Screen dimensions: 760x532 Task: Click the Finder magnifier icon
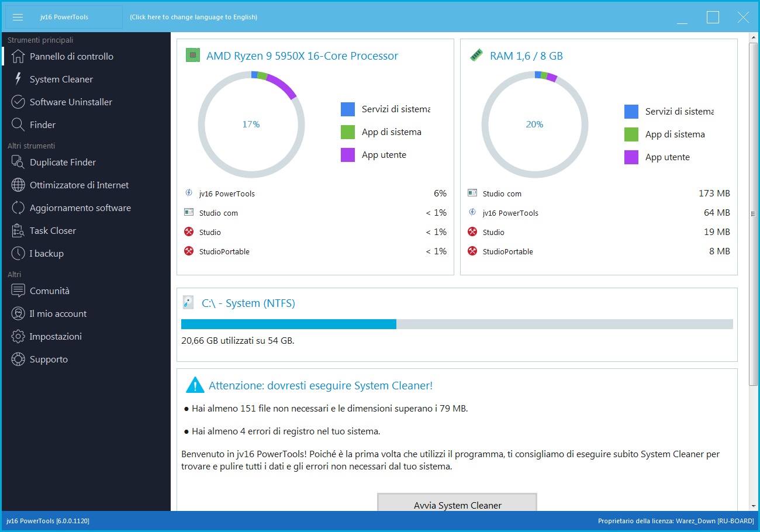point(18,125)
